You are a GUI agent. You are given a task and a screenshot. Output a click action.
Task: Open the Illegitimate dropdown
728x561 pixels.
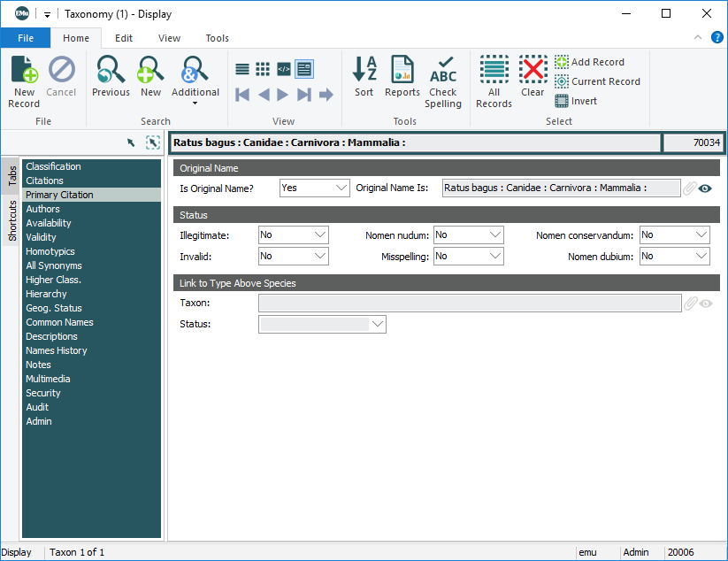coord(319,235)
